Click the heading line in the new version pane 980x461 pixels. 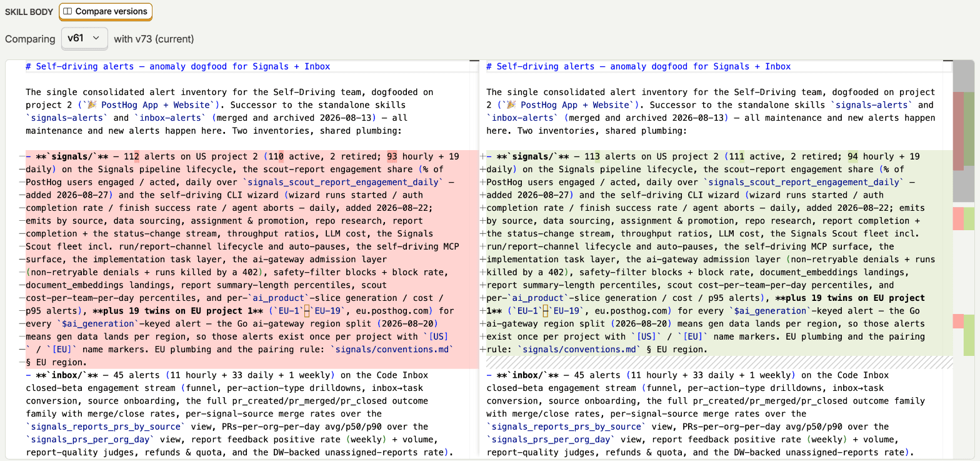639,66
